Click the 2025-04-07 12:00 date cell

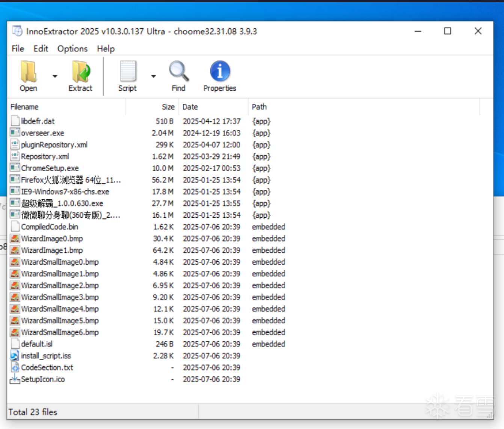point(211,145)
